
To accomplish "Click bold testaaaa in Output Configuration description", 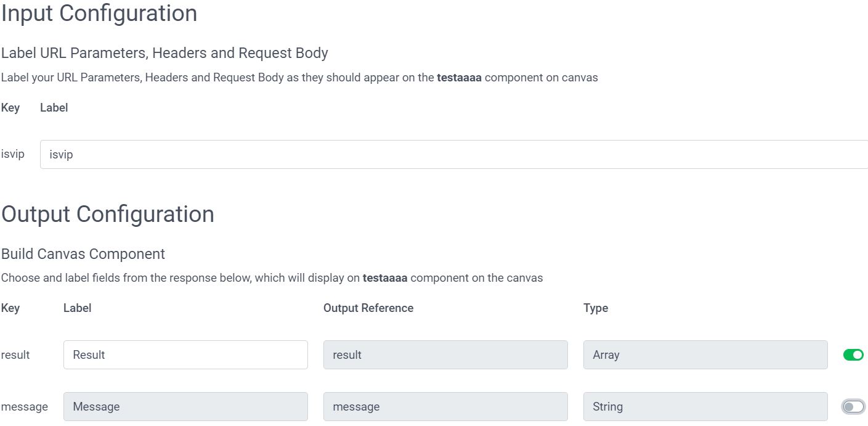I will tap(385, 277).
